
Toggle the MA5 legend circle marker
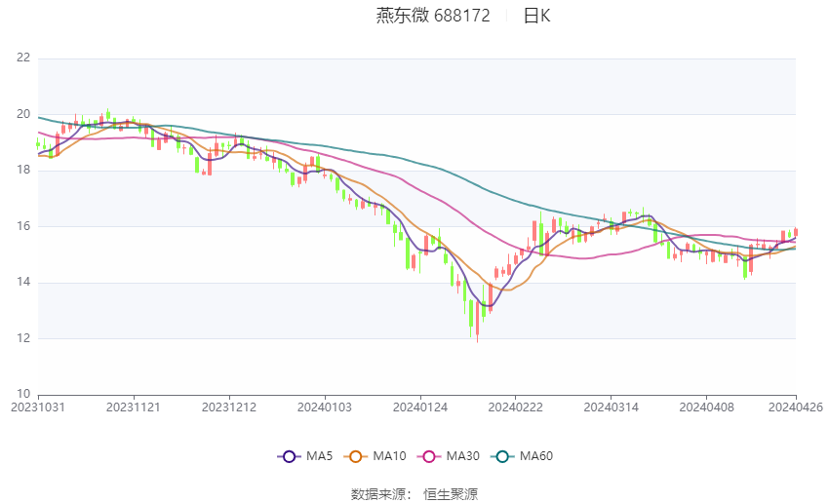[288, 456]
